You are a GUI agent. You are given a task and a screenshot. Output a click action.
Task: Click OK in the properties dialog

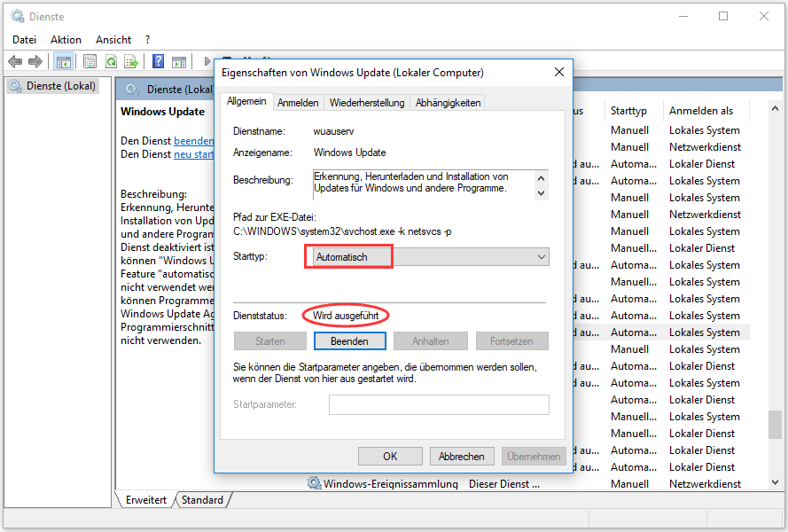(390, 456)
